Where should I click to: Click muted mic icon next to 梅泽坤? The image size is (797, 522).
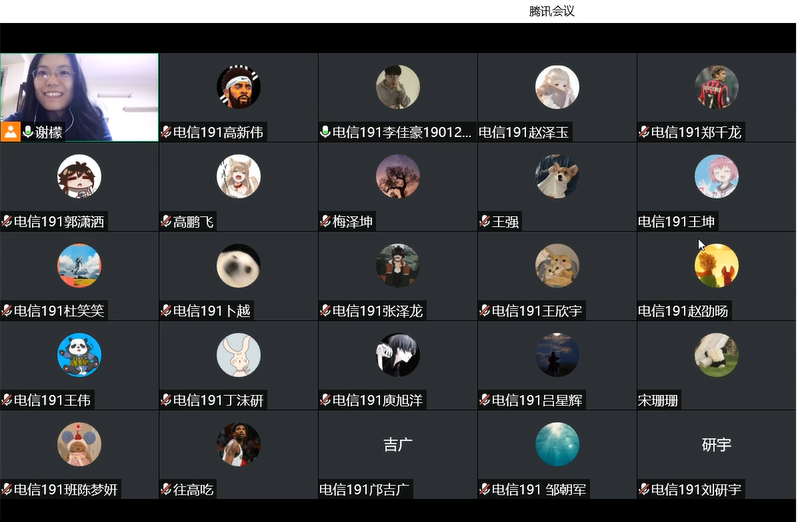pyautogui.click(x=325, y=222)
